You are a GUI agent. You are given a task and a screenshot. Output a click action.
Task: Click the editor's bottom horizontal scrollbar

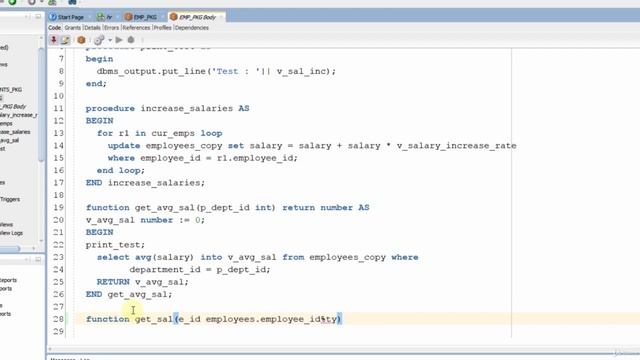coord(343,349)
